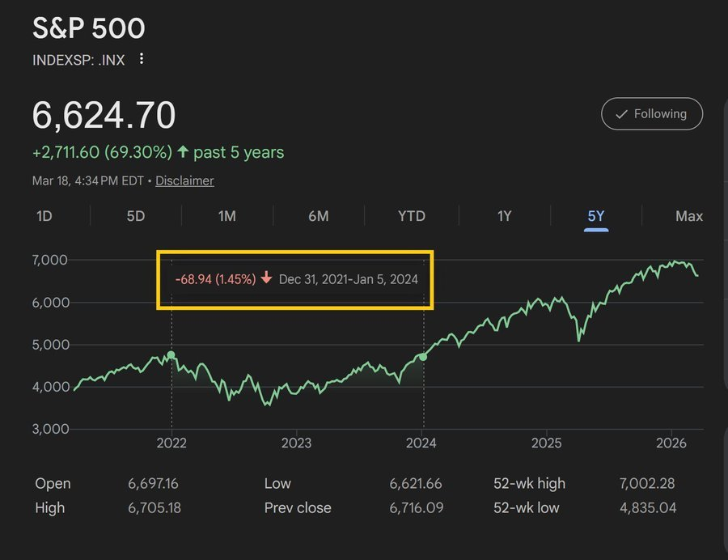728x560 pixels.
Task: Click the 52-wk high value 7,002.28
Action: [x=647, y=483]
